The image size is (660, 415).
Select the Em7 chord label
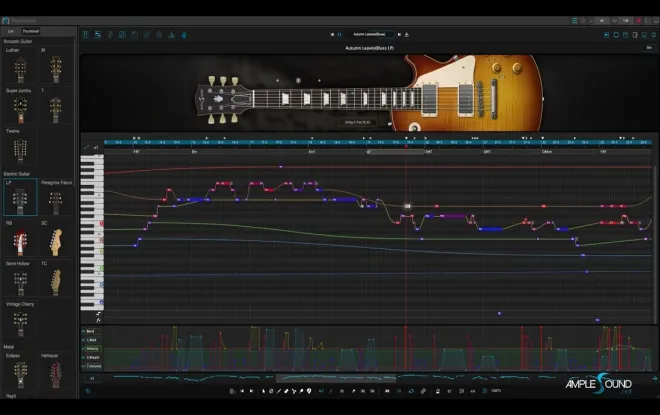312,152
